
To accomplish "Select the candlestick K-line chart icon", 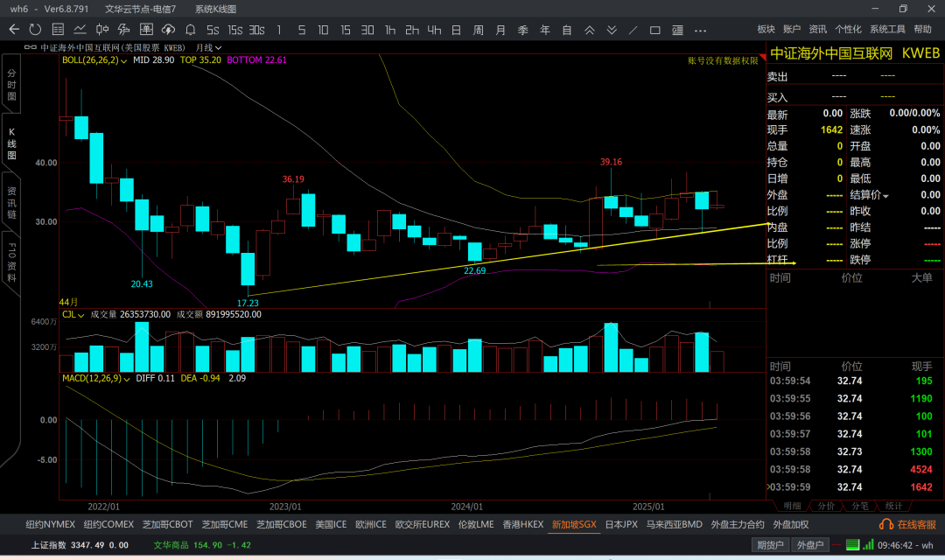I will [101, 30].
